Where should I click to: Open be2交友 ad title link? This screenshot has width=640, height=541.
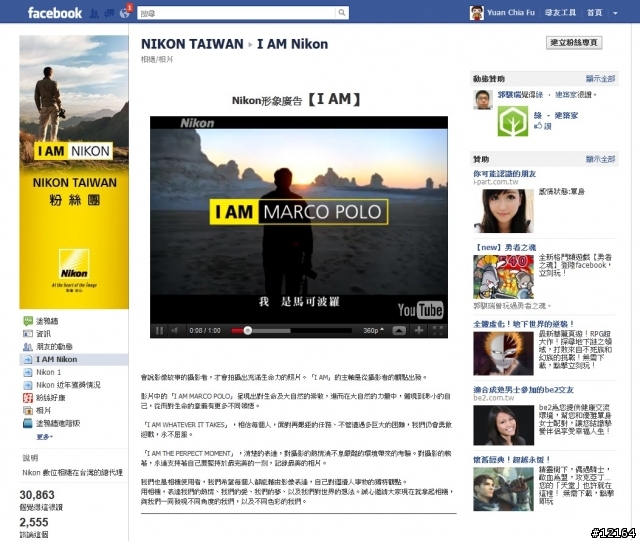[523, 390]
